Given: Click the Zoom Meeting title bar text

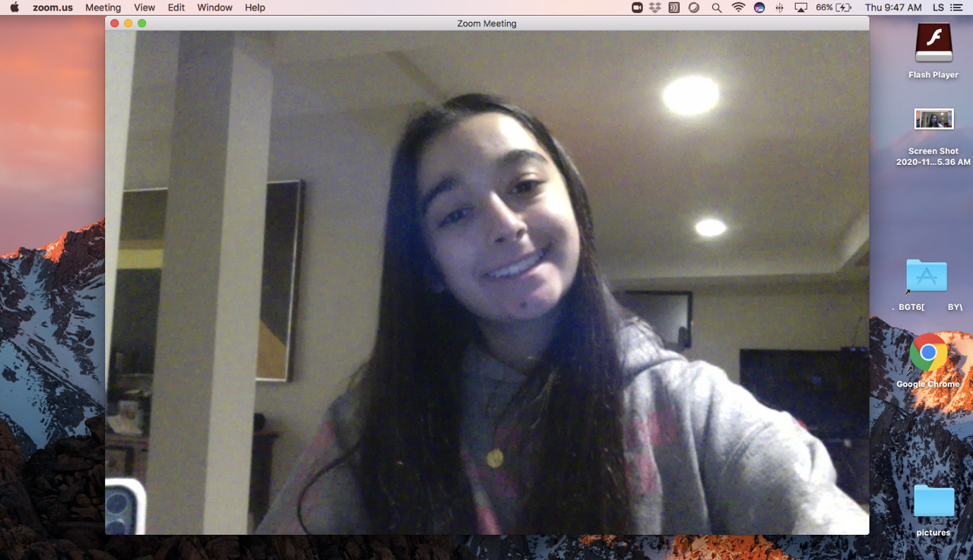Looking at the screenshot, I should click(x=486, y=24).
